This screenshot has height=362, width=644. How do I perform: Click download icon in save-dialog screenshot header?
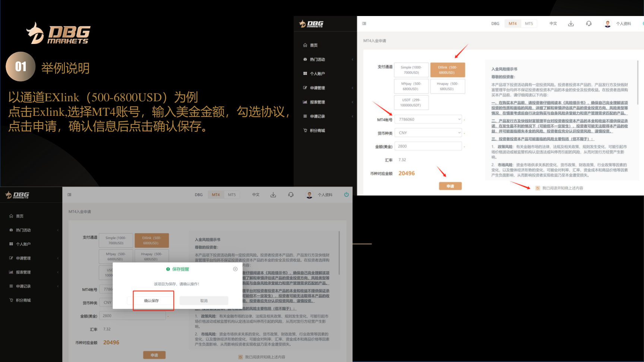[273, 195]
